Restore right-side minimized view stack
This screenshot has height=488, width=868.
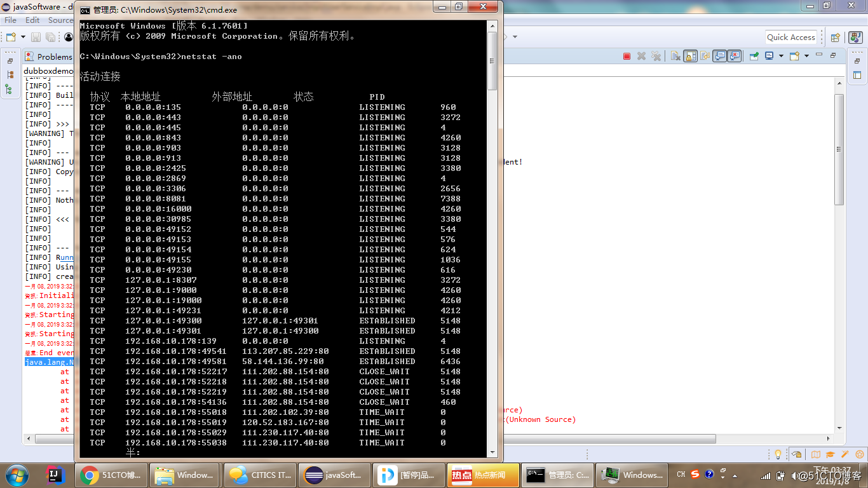pyautogui.click(x=857, y=61)
